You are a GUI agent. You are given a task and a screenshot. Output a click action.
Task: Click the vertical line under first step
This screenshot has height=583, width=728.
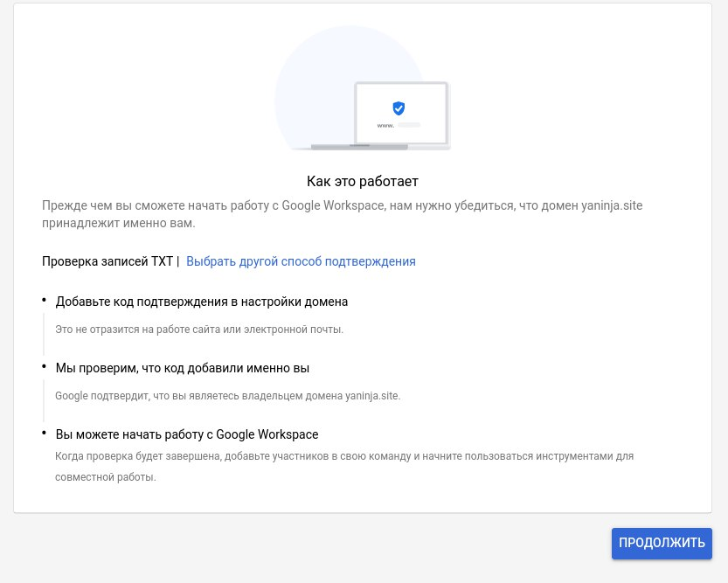pos(44,334)
